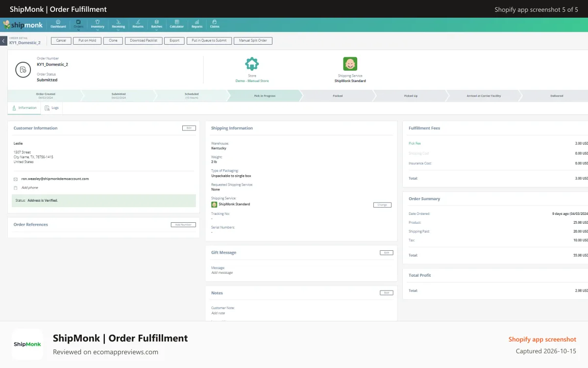This screenshot has width=588, height=368.
Task: Click Add message under Gift Message
Action: coord(222,273)
